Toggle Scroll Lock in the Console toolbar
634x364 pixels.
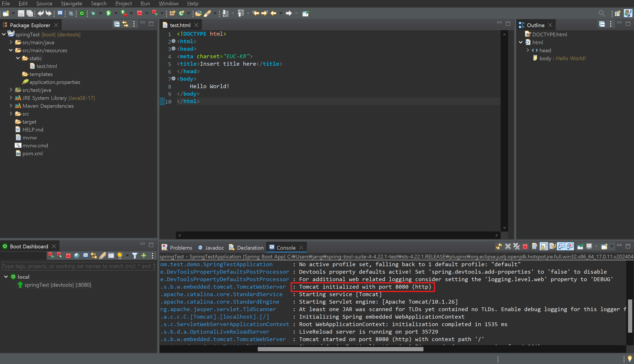point(544,247)
